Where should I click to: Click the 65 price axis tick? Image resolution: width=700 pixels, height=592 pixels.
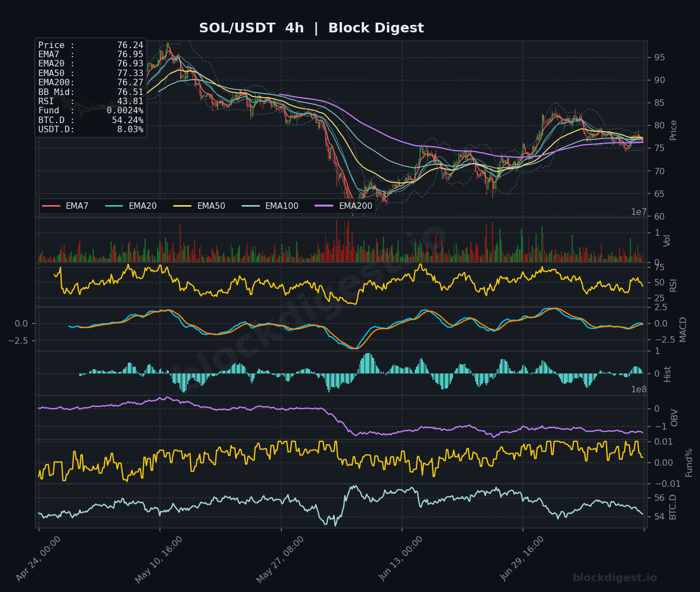pyautogui.click(x=660, y=194)
